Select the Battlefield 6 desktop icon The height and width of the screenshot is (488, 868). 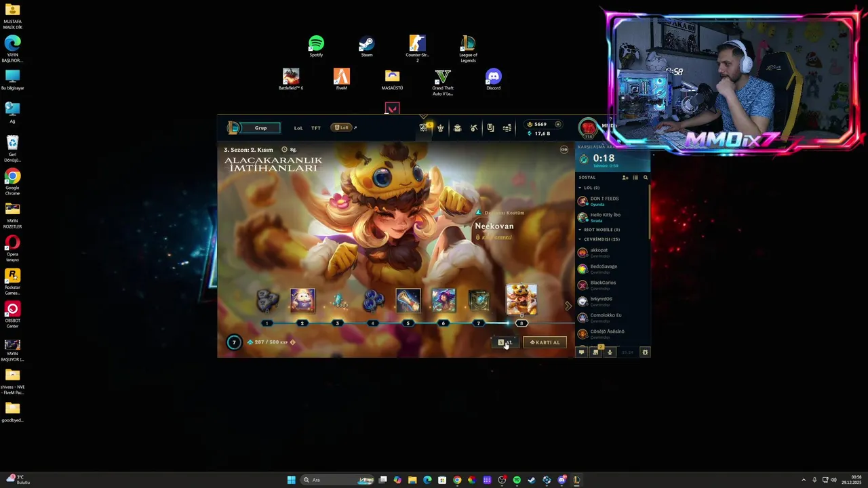(x=291, y=79)
